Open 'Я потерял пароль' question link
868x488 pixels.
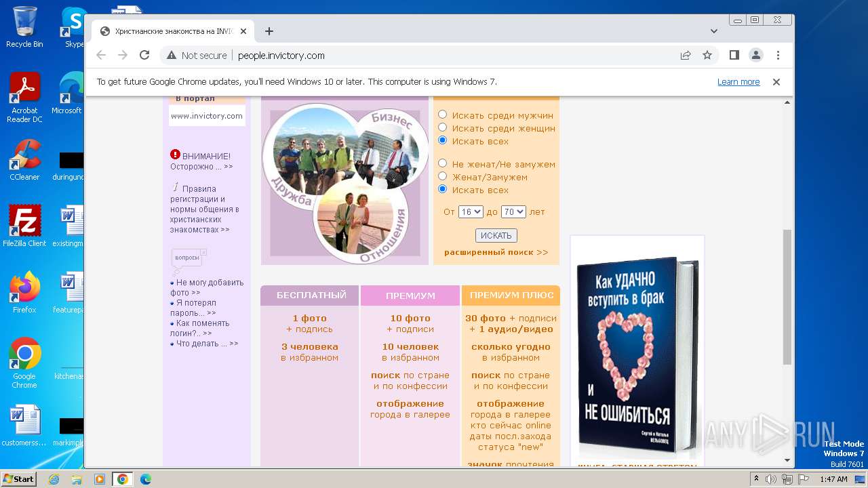pos(193,308)
